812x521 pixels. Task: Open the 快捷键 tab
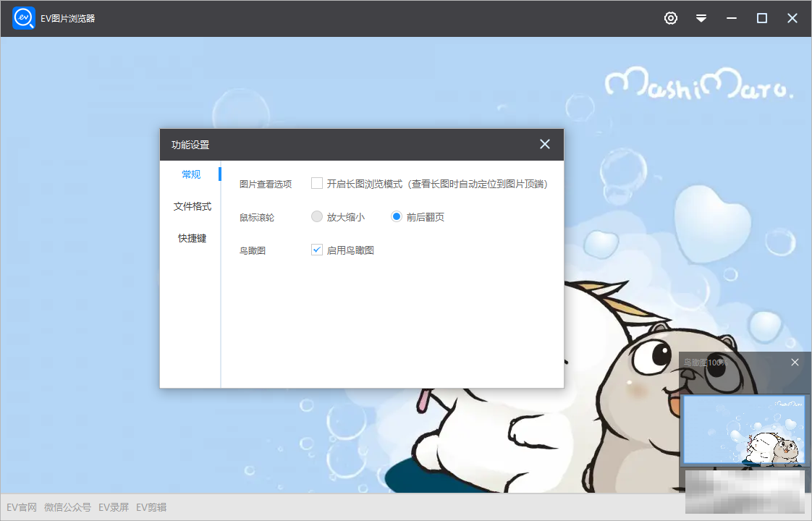(192, 238)
